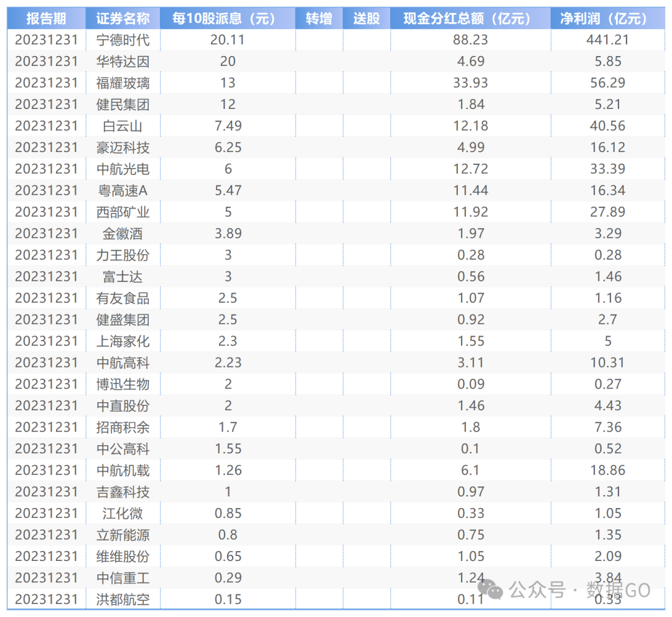Select the 维维股份 name cell

[123, 556]
